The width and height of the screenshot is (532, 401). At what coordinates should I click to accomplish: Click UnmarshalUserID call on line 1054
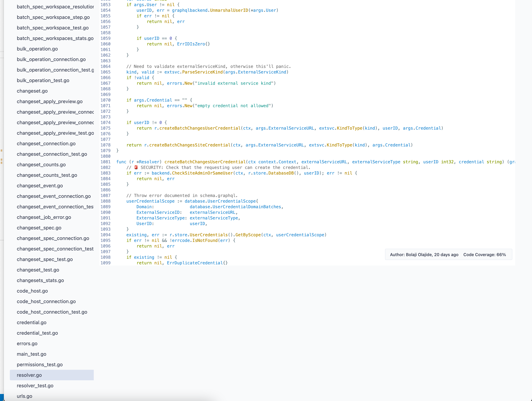pyautogui.click(x=229, y=10)
